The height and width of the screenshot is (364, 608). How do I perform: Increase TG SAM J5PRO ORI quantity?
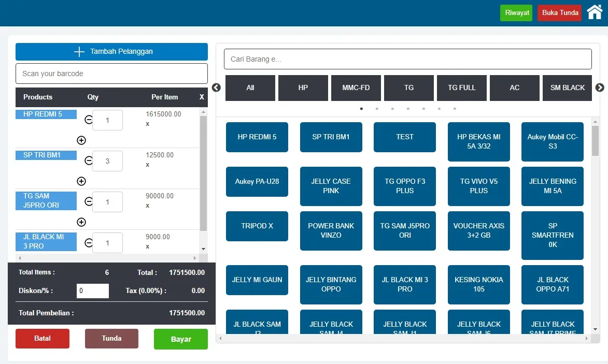click(81, 222)
